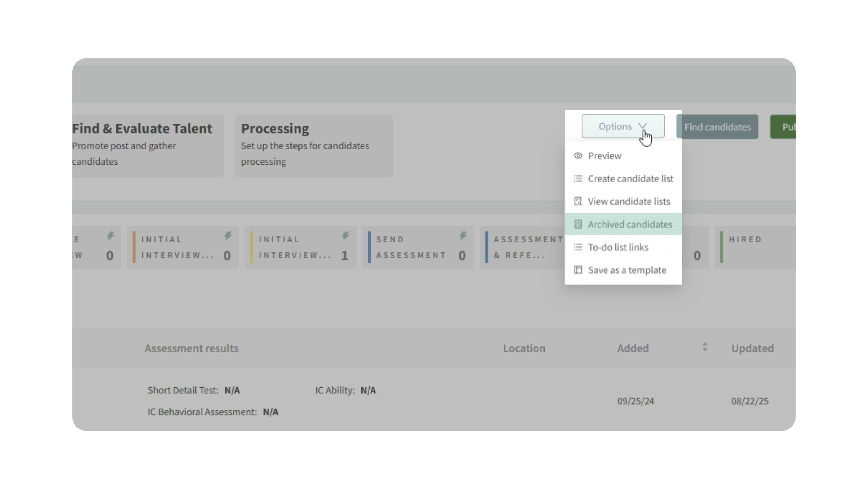
Task: Click the archive icon beside Archived candidates
Action: pos(578,224)
